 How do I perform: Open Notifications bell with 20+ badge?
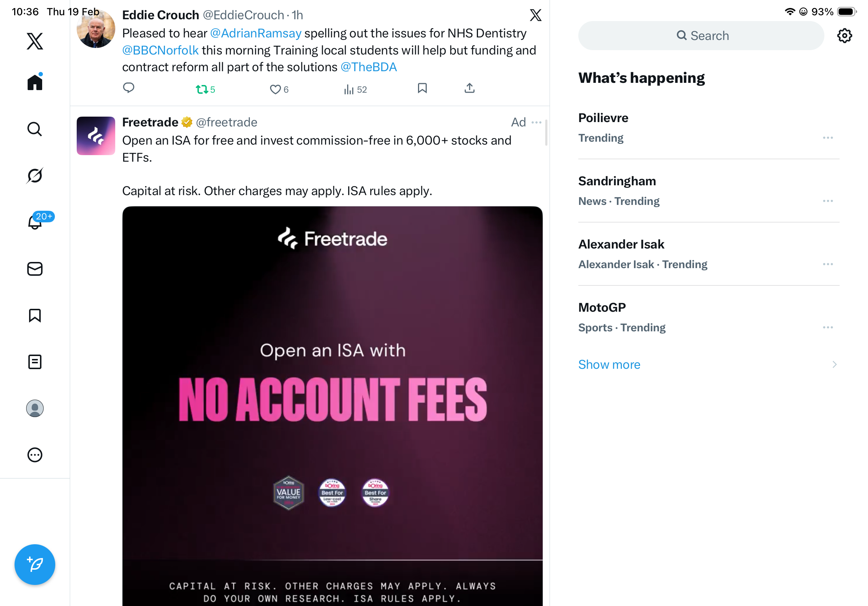36,222
